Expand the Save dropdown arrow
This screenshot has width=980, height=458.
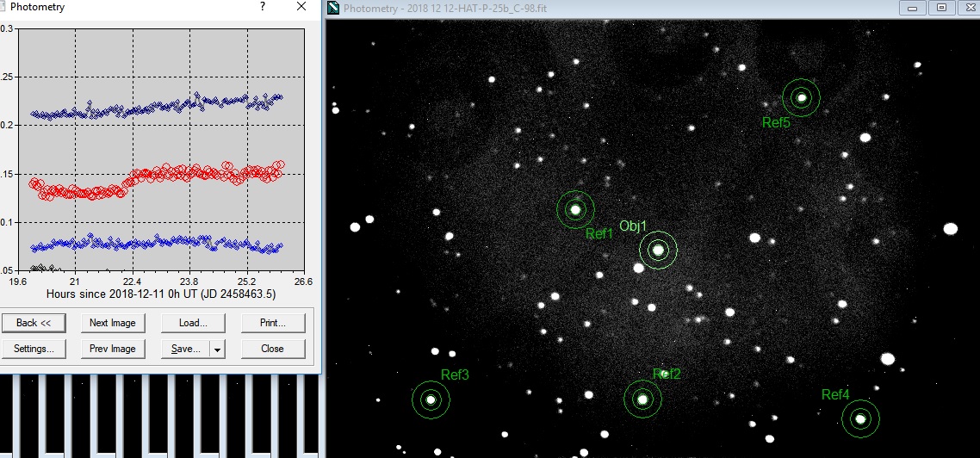click(218, 350)
